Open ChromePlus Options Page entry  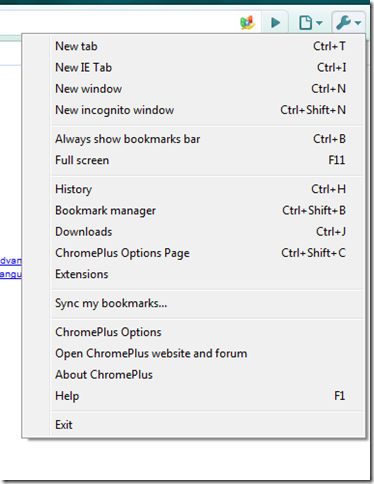(x=207, y=253)
